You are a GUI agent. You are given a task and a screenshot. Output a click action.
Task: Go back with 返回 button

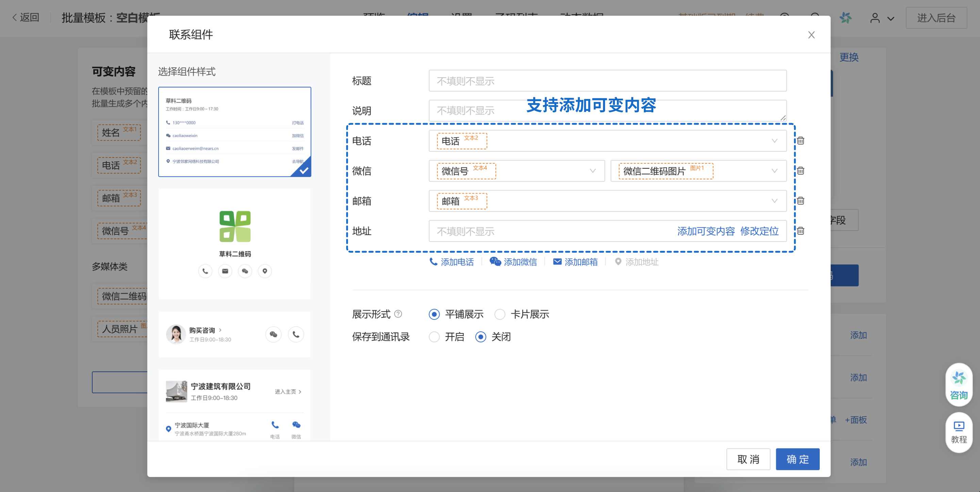[26, 17]
